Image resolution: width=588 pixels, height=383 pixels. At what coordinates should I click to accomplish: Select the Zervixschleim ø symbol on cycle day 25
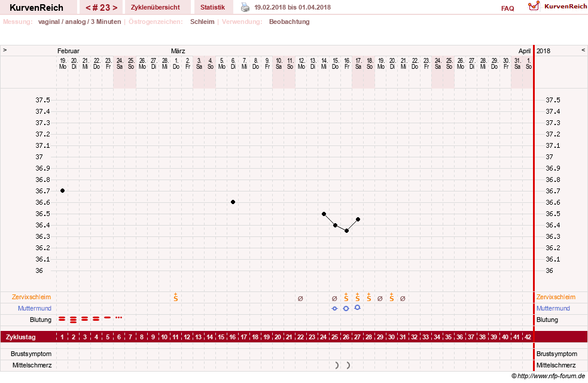coord(334,299)
